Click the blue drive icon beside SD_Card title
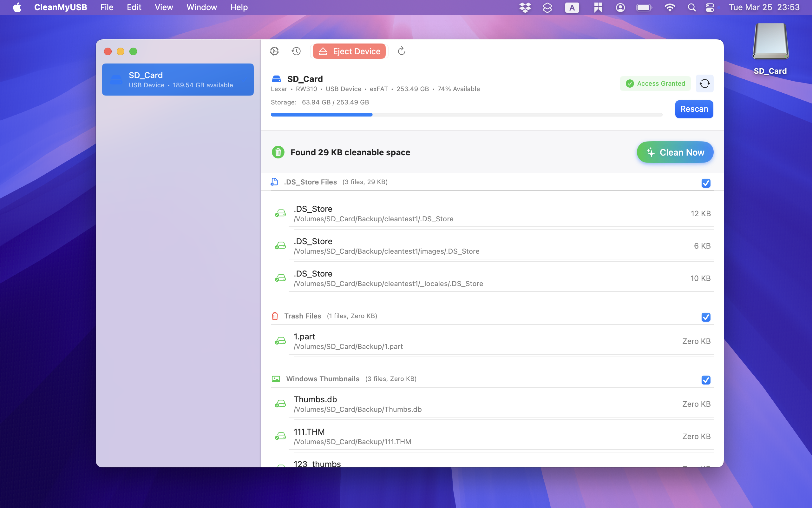The image size is (812, 508). [276, 79]
